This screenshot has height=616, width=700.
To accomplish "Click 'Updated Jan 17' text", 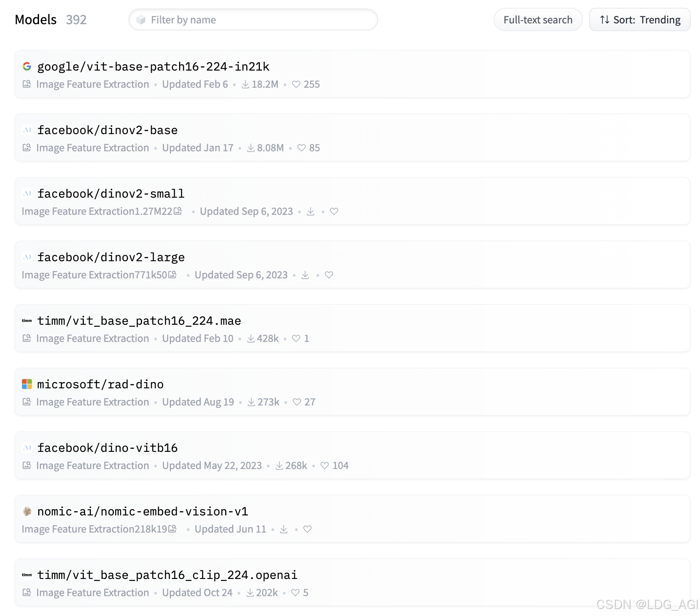I will point(198,148).
